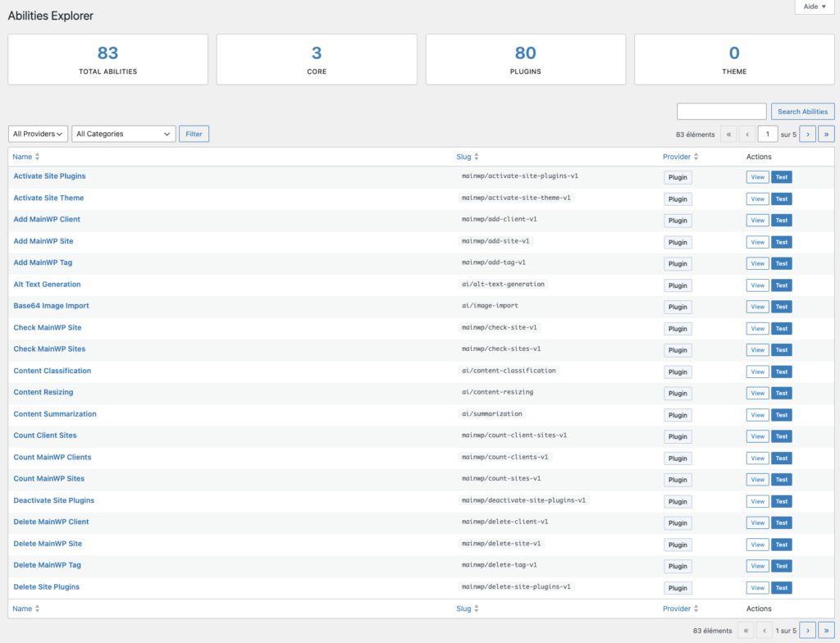Click the 3 Core stat card
This screenshot has height=643, width=840.
click(x=317, y=60)
